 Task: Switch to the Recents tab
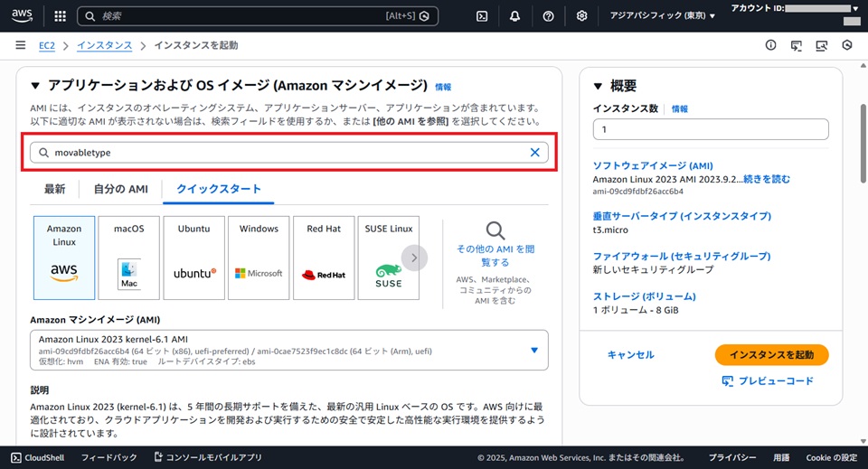54,189
